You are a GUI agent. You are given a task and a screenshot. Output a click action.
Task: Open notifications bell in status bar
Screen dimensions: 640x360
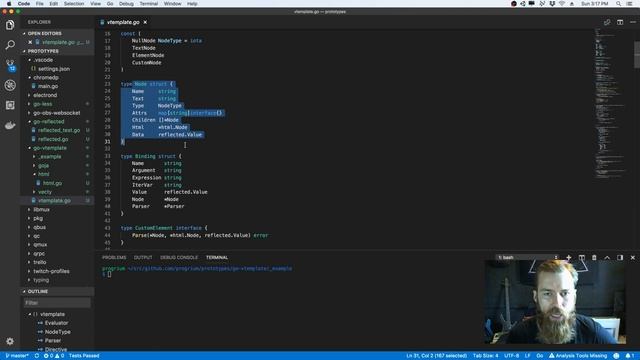[x=630, y=356]
